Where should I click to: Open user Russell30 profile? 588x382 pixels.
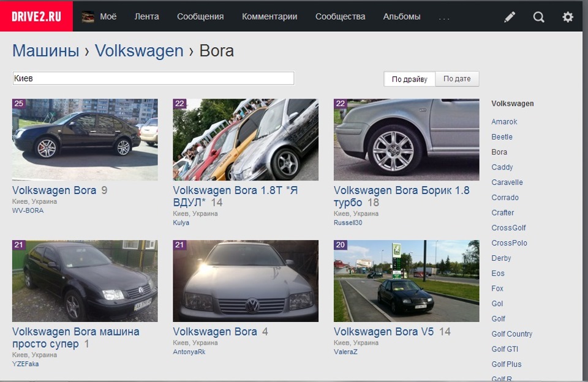tap(348, 223)
